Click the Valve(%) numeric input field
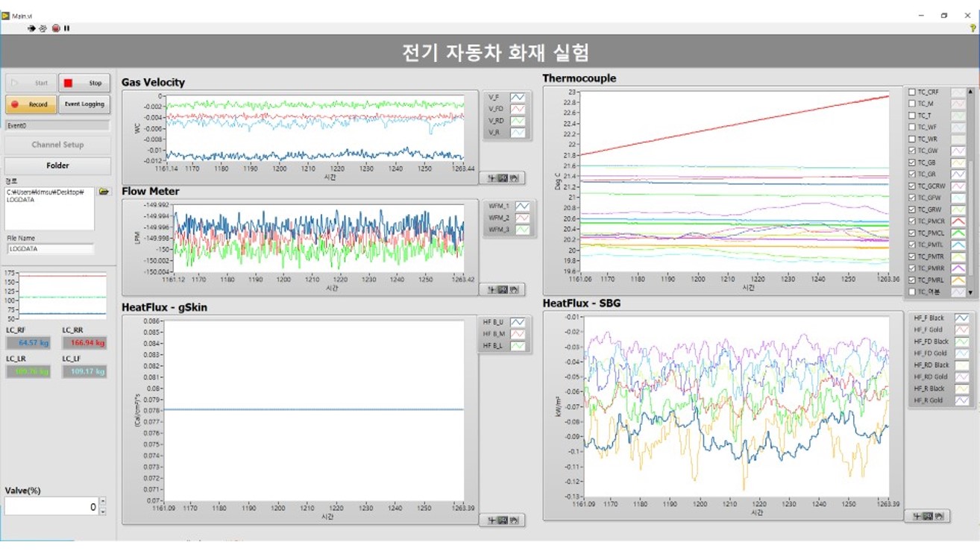 51,507
